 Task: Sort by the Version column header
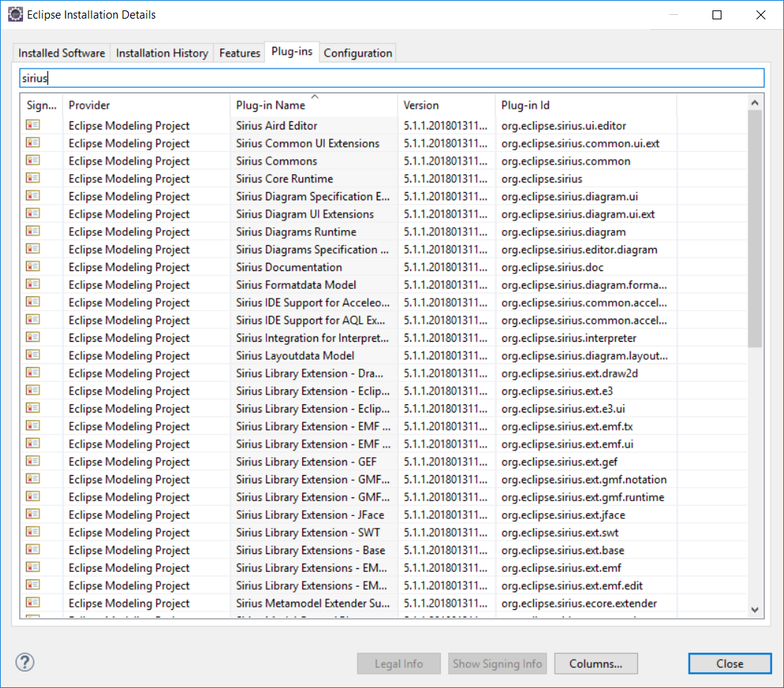447,105
